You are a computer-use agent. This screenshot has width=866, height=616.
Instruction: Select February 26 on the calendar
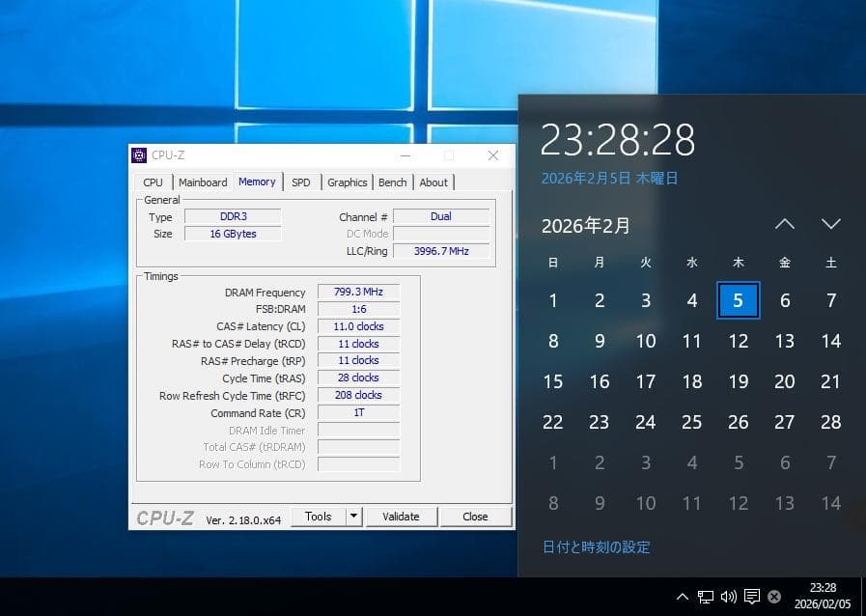(x=739, y=422)
